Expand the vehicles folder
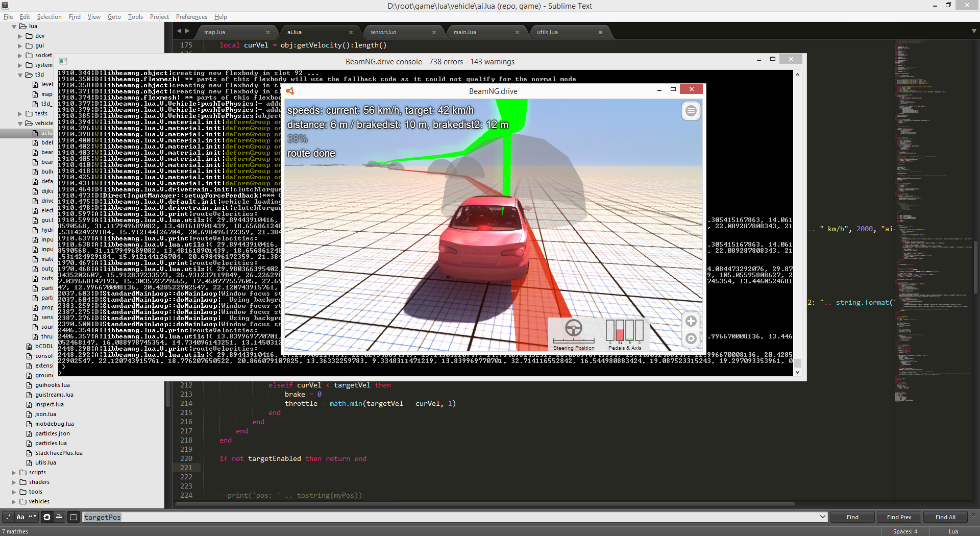 coord(14,502)
